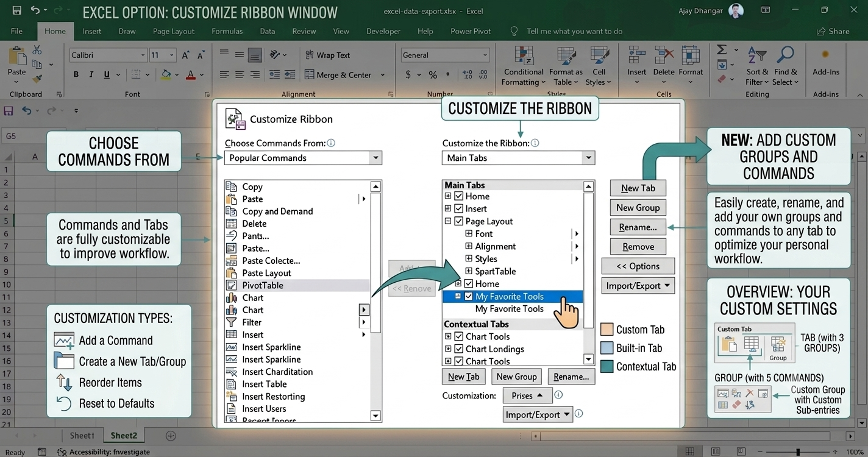Open Find & Select magnifier icon
Viewport: 868px width, 457px height.
pos(785,66)
